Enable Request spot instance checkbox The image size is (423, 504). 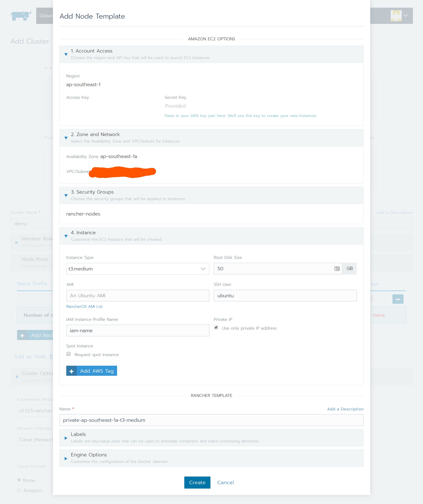(x=69, y=354)
